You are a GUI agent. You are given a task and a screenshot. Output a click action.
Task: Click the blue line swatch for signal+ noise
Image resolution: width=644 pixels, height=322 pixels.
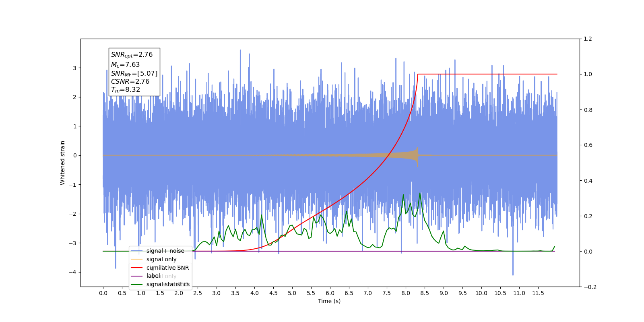[x=137, y=251]
